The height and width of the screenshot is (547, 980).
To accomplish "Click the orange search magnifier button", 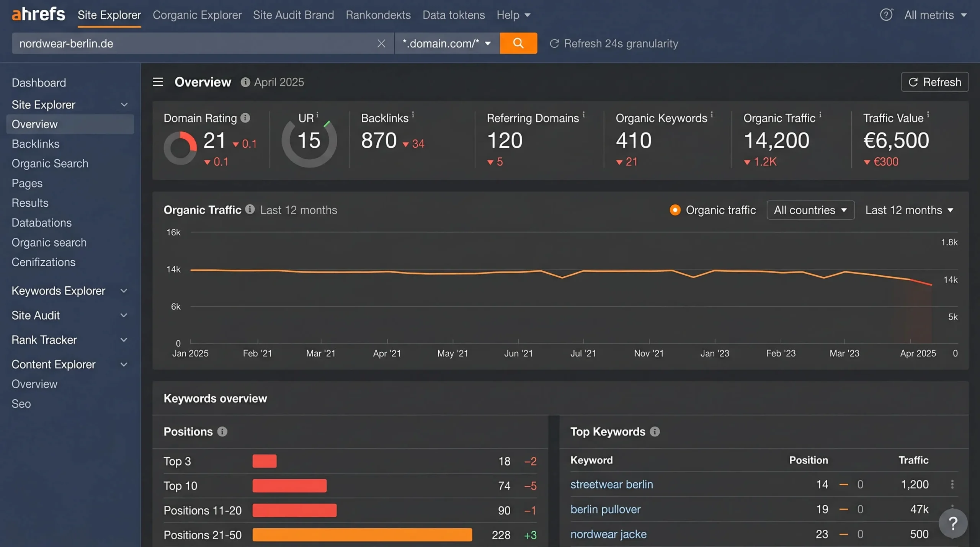I will pos(518,43).
